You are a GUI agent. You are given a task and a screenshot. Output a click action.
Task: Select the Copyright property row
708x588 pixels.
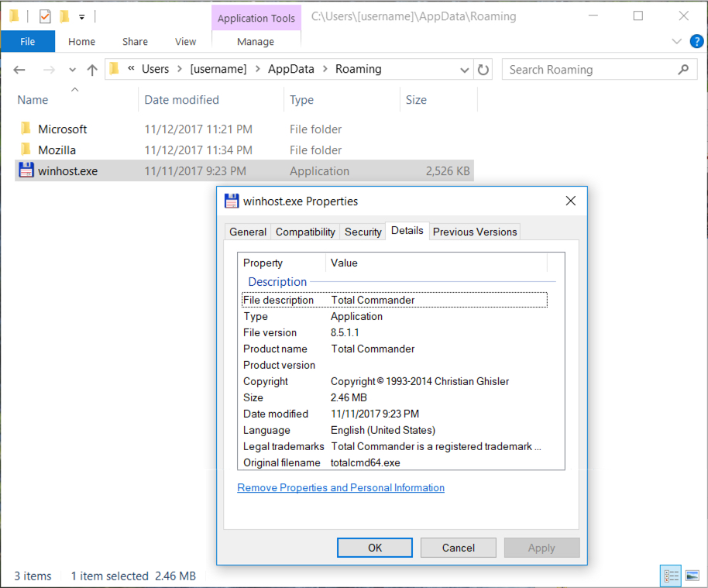394,381
